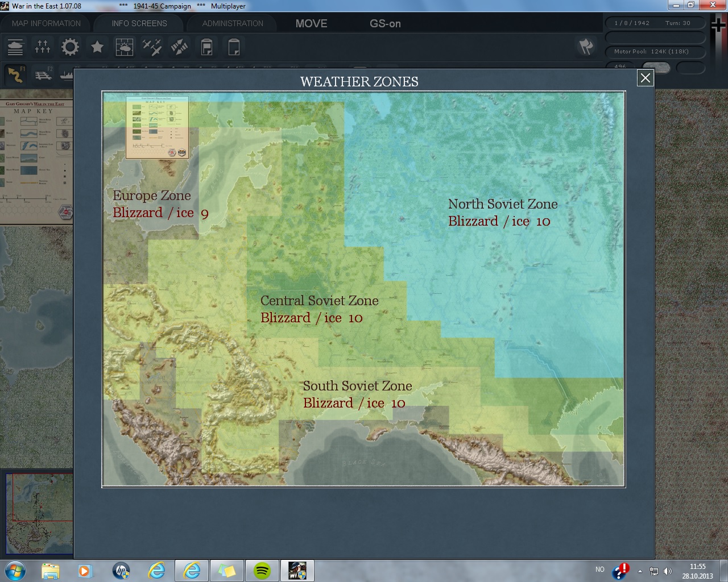Click the production gear icon
This screenshot has width=728, height=582.
[x=70, y=47]
